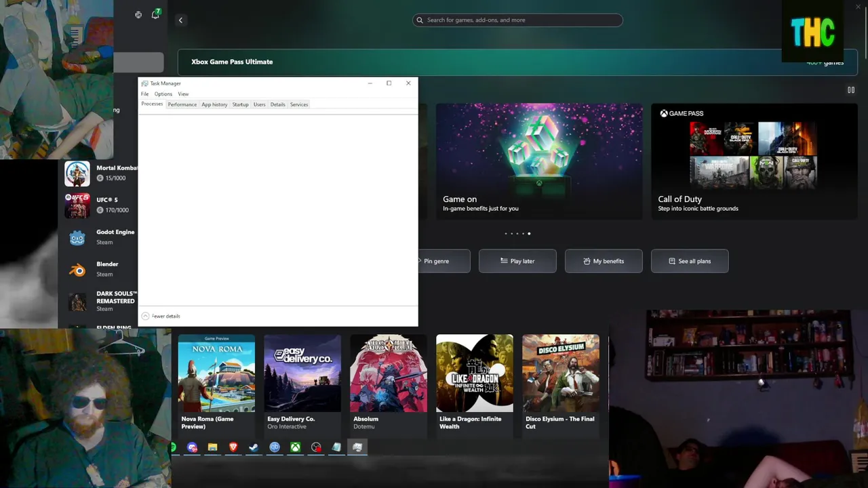Image resolution: width=868 pixels, height=488 pixels.
Task: Open My benefits
Action: (604, 261)
